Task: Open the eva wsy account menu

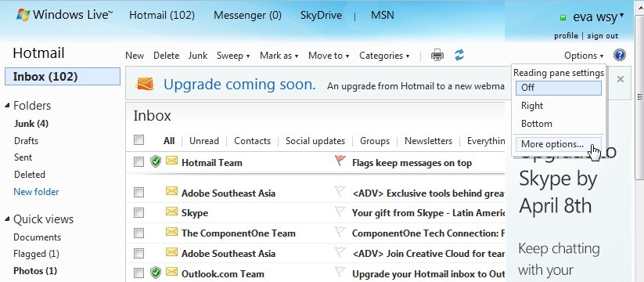Action: click(599, 18)
